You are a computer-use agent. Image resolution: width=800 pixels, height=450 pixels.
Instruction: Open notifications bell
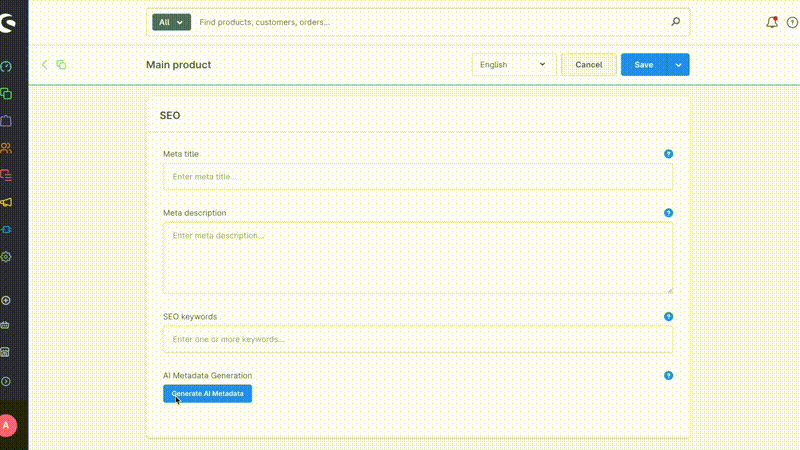tap(771, 22)
